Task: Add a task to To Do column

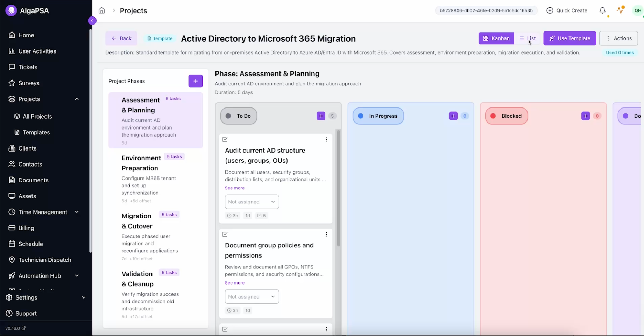Action: point(320,116)
